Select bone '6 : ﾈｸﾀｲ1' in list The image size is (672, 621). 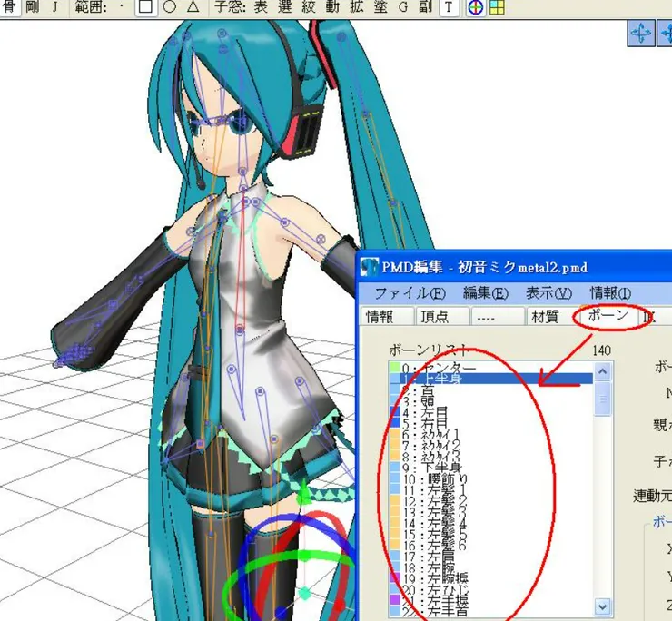[x=491, y=435]
